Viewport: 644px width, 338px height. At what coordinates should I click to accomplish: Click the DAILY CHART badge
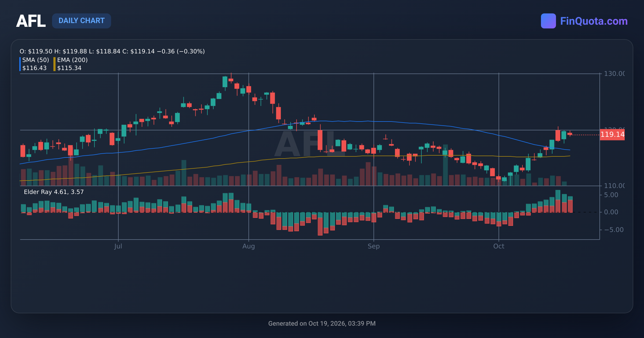coord(82,21)
